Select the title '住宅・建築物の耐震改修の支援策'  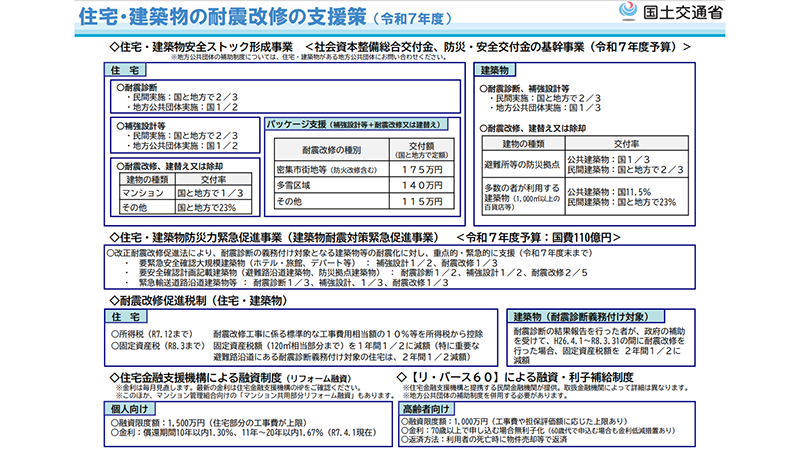tap(222, 17)
